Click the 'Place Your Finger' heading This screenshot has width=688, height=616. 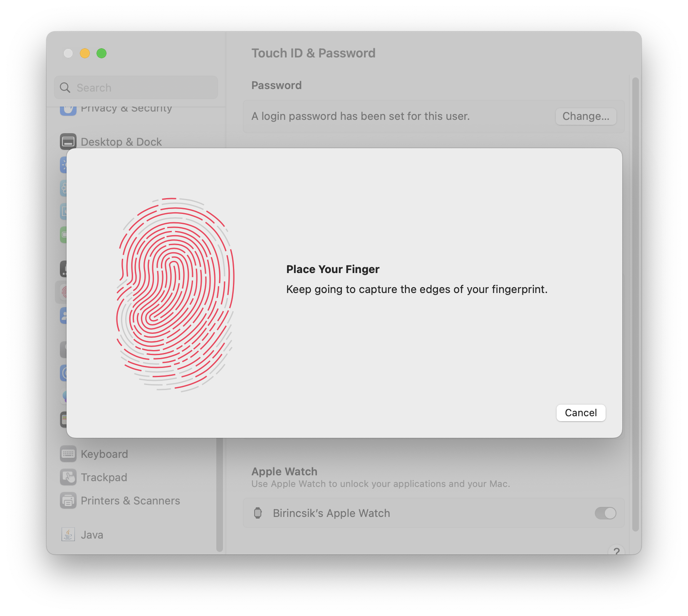[x=333, y=269]
